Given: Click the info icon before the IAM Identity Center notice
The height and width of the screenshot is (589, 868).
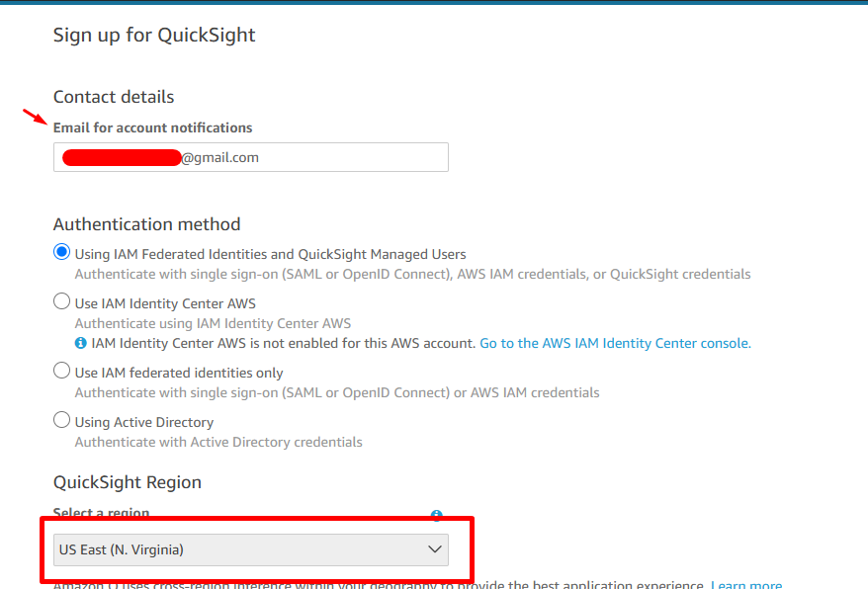Looking at the screenshot, I should click(81, 343).
